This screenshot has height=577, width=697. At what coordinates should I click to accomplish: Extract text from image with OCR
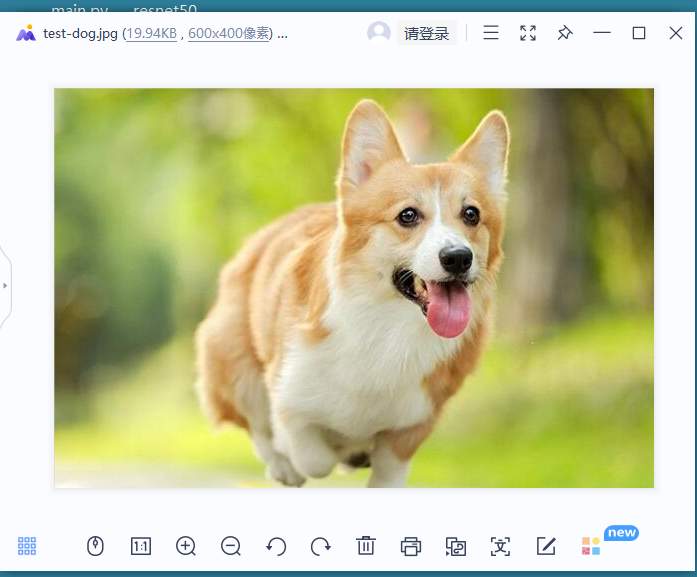coord(500,546)
